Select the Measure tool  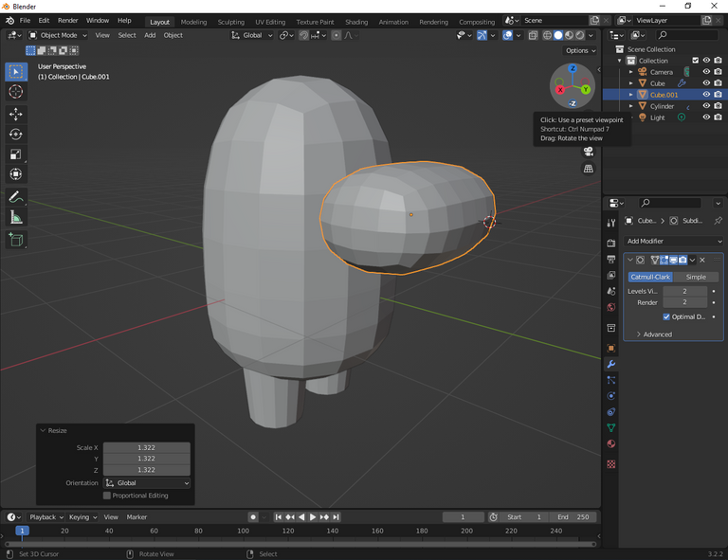pos(16,217)
